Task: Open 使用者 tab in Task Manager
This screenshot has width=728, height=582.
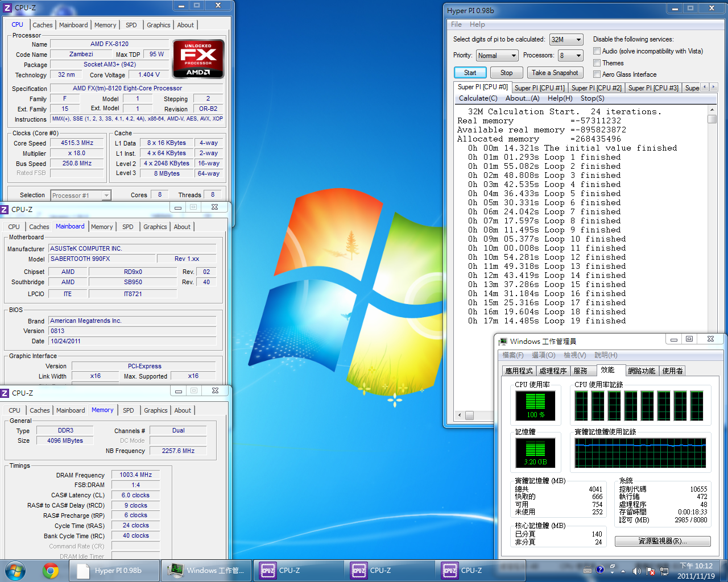Action: [672, 371]
